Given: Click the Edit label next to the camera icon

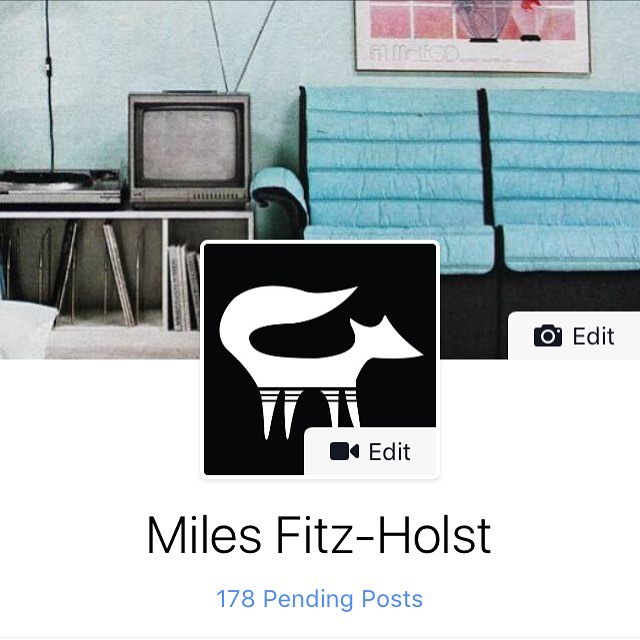Looking at the screenshot, I should click(593, 336).
